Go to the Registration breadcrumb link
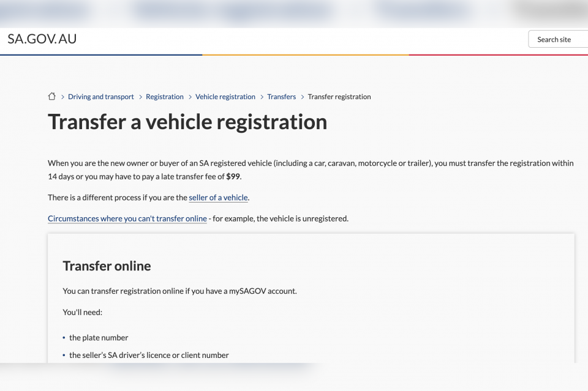588x391 pixels. 165,97
